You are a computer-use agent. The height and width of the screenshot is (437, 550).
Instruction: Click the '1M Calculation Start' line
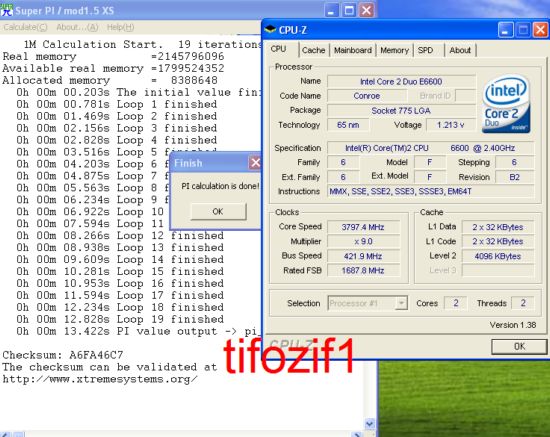(142, 45)
